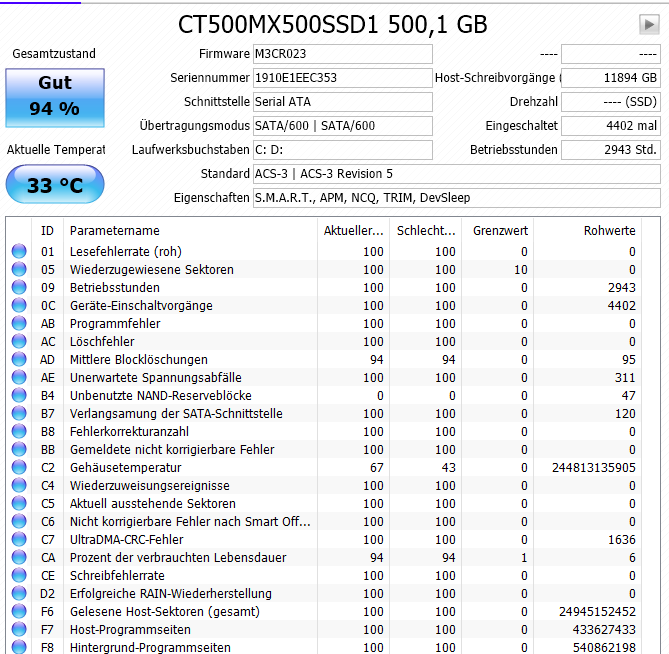Image resolution: width=669 pixels, height=654 pixels.
Task: Select the Lesefehlerrate (roh) parameter name
Action: click(126, 252)
